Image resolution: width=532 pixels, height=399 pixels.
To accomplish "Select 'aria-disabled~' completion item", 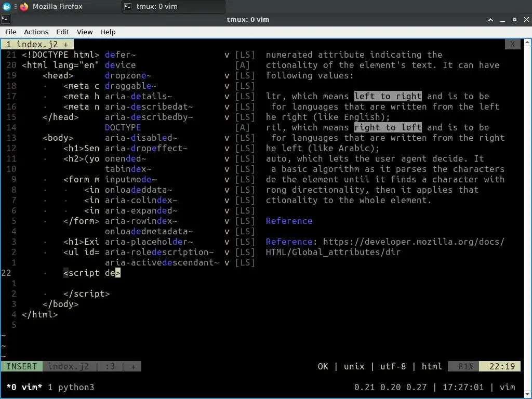I will [x=141, y=138].
